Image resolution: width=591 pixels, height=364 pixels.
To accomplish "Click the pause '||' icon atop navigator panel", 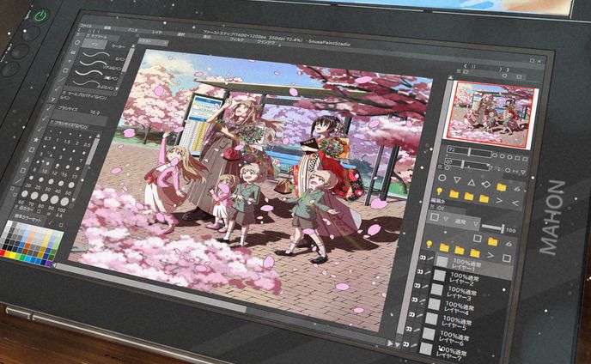I will pyautogui.click(x=473, y=67).
